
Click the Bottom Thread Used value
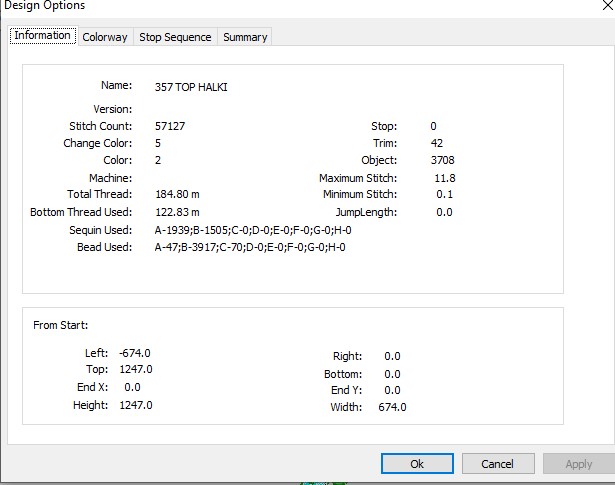tap(177, 212)
